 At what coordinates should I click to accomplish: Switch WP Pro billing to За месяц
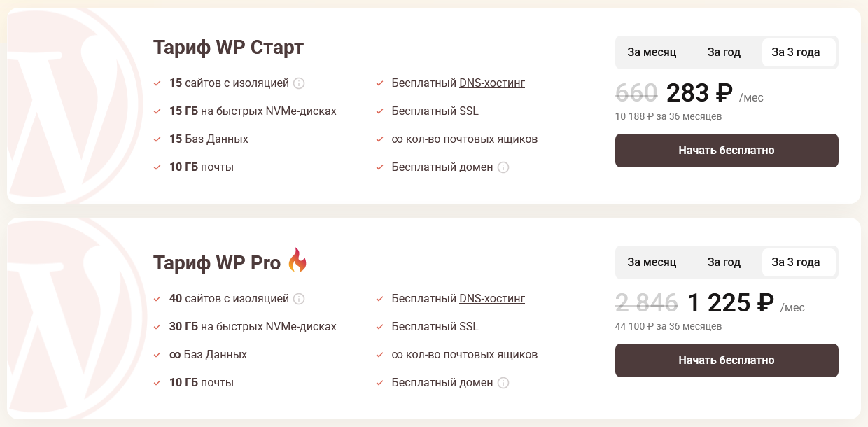coord(652,262)
